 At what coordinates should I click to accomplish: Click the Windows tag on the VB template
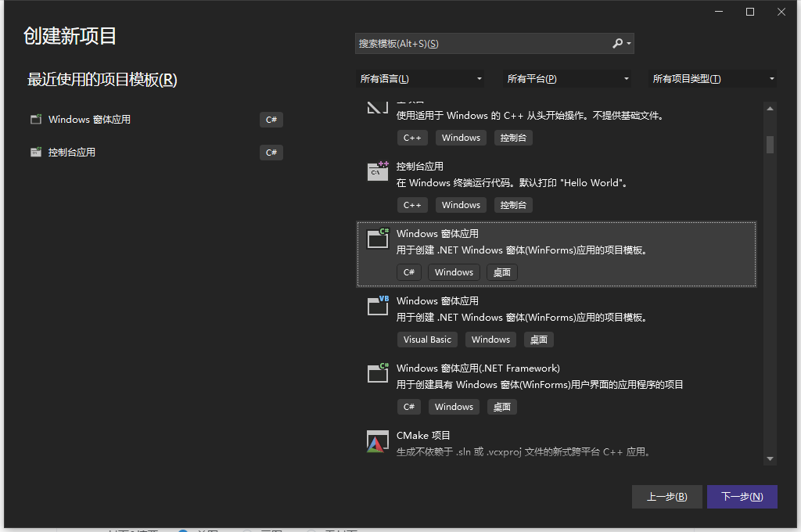tap(490, 340)
